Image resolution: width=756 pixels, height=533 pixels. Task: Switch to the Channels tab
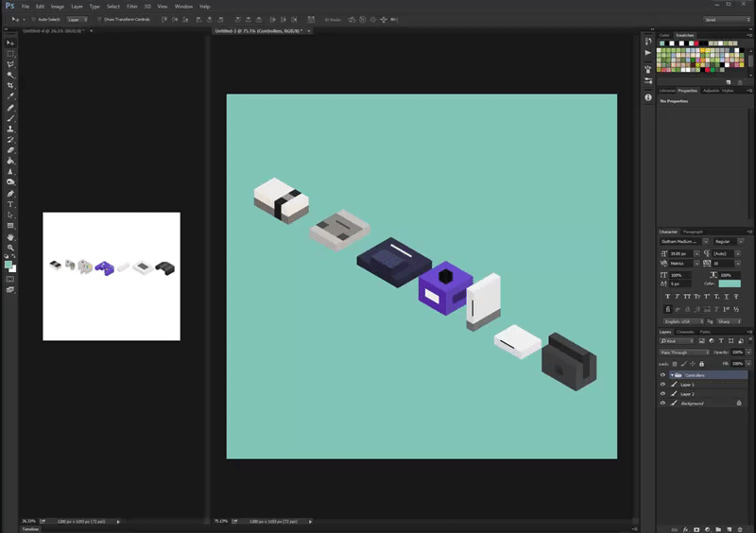pyautogui.click(x=684, y=332)
